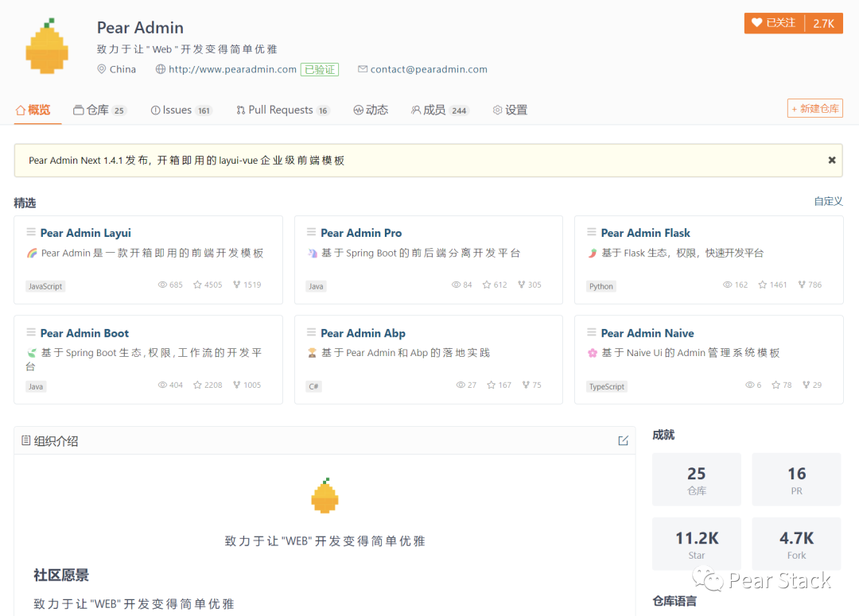Viewport: 859px width, 616px height.
Task: Click the 16 PR achievement tile
Action: (x=796, y=479)
